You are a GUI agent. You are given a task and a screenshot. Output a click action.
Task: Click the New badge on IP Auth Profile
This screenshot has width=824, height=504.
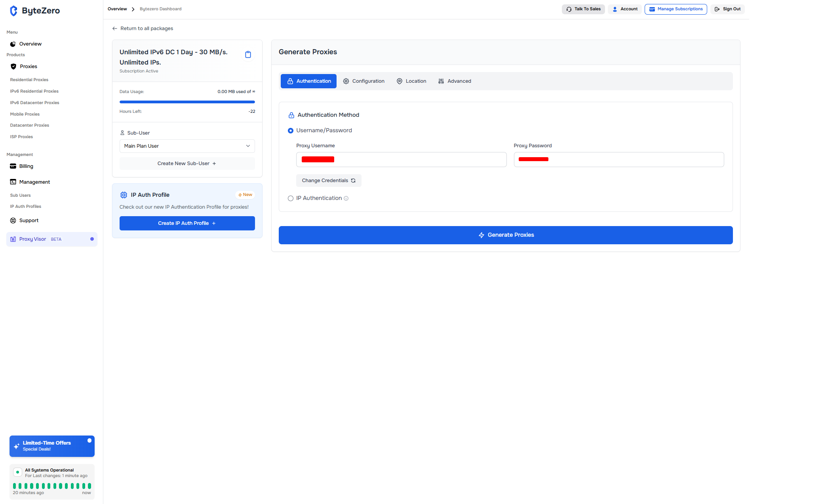tap(245, 195)
